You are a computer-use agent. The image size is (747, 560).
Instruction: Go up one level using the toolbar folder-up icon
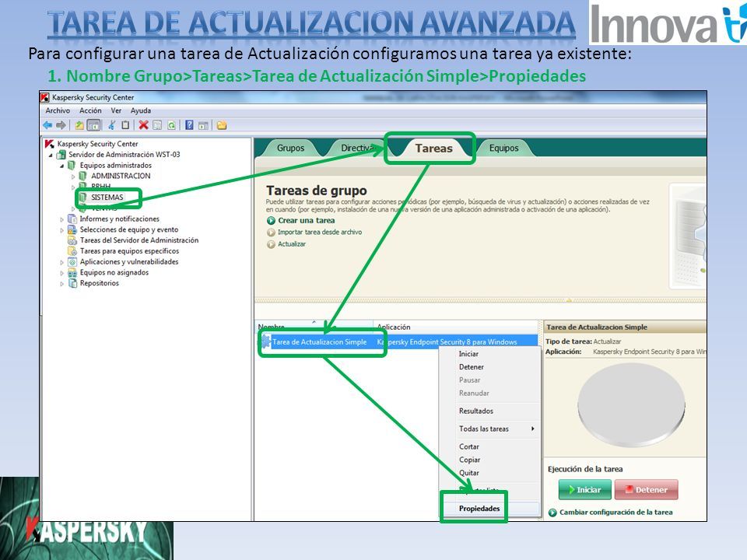(x=79, y=125)
